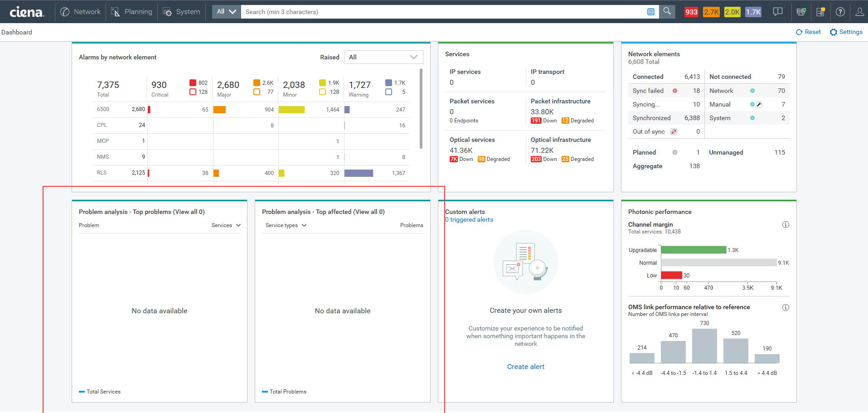Click the 0 triggered alerts link
The image size is (868, 413).
coord(469,219)
